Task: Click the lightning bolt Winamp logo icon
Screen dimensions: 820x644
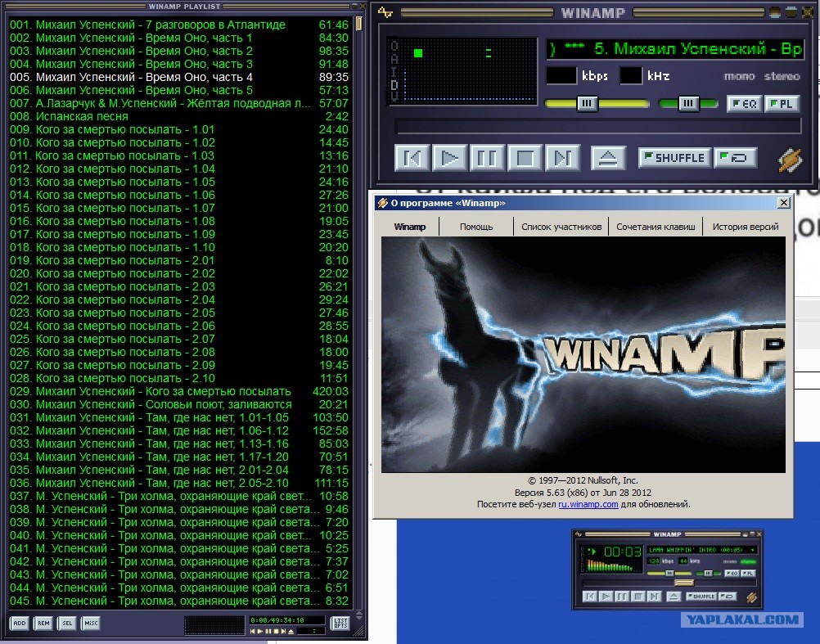Action: (x=789, y=160)
